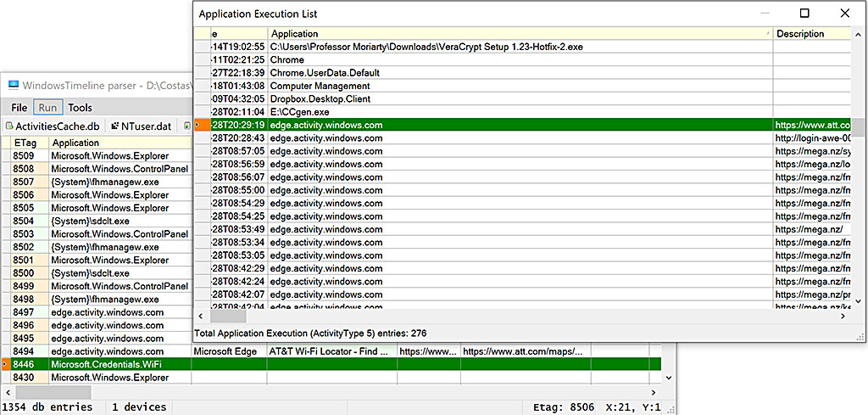
Task: Click the 28T08:53:49 timestamp cell
Action: click(x=239, y=229)
